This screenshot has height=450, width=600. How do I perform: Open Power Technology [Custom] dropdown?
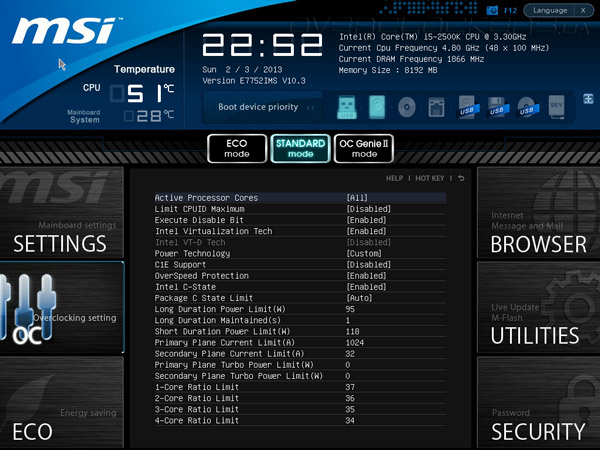tap(364, 254)
